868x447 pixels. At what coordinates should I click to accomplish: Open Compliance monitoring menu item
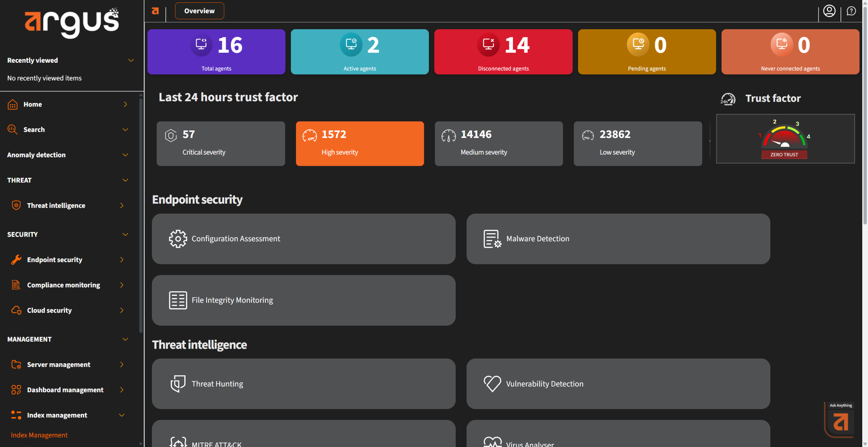(63, 285)
